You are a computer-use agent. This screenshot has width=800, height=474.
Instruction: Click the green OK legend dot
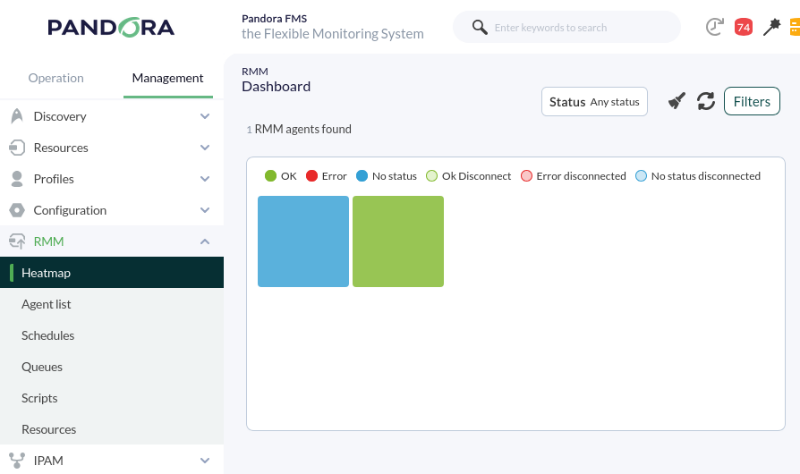[270, 176]
